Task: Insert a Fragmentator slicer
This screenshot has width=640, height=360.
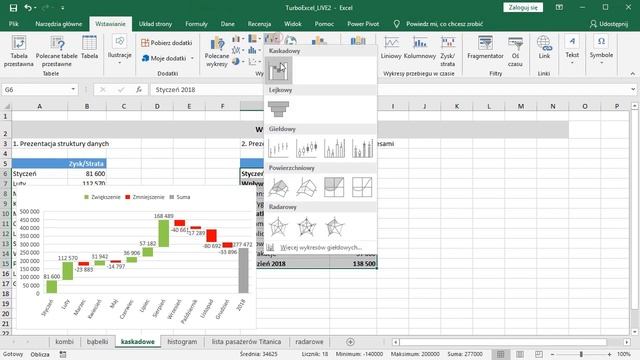Action: coord(485,48)
